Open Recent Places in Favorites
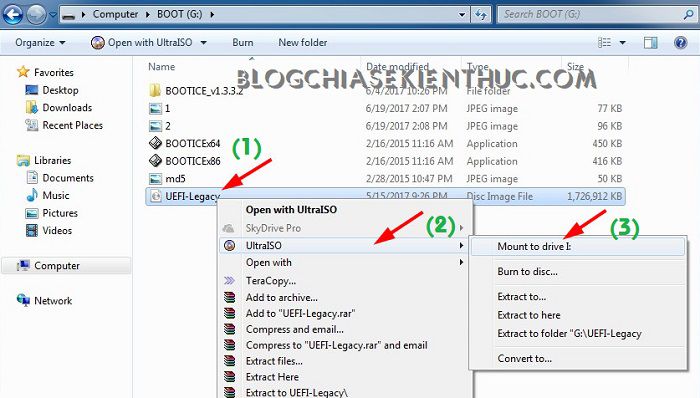The height and width of the screenshot is (398, 700). pyautogui.click(x=72, y=125)
